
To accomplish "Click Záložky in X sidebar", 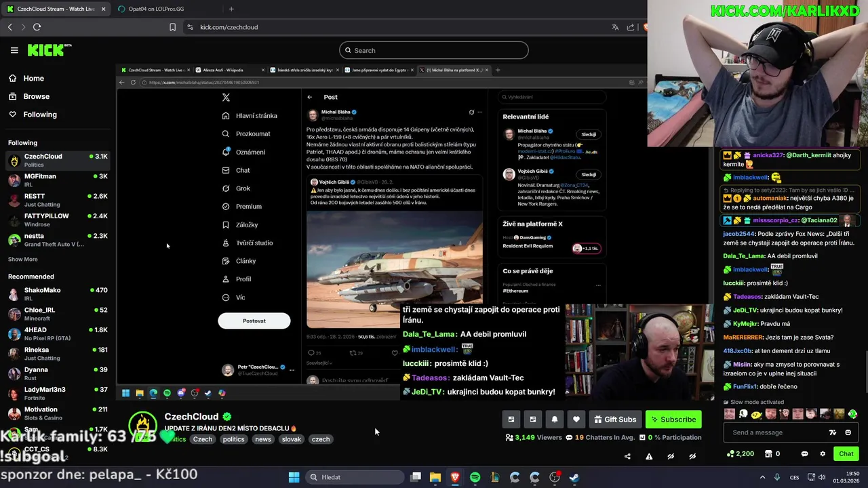I will [x=240, y=225].
